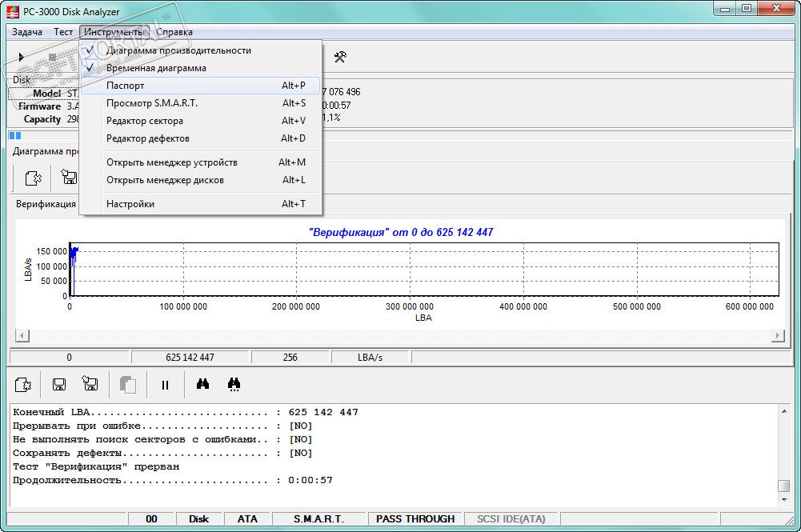Click the hammer tools icon in the toolbar
Screen dimensions: 801x532
[x=340, y=57]
